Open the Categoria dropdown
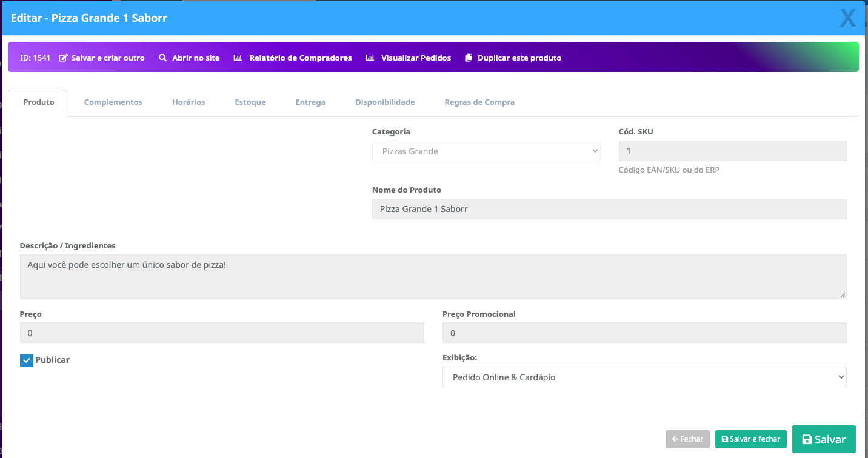Image resolution: width=868 pixels, height=458 pixels. click(x=486, y=151)
